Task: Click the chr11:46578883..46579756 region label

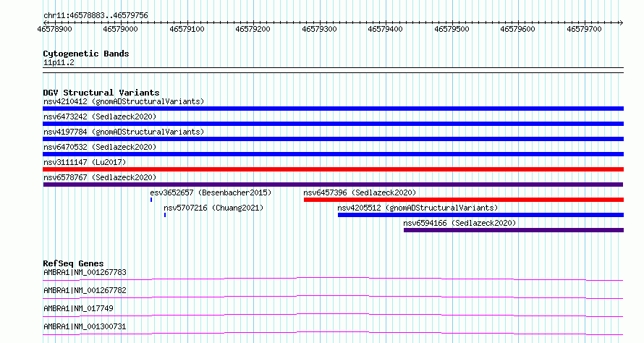Action: 96,16
